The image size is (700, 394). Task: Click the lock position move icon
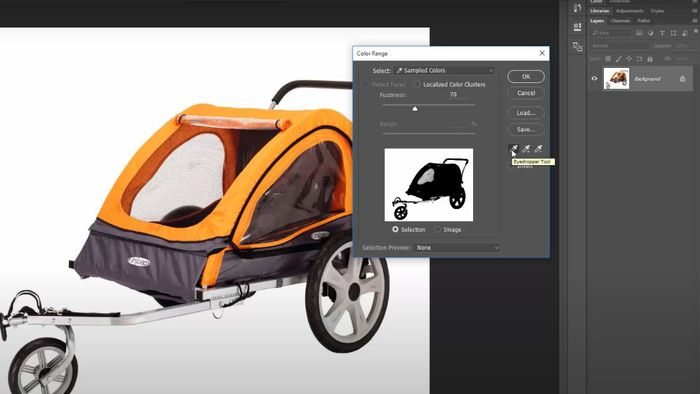(x=629, y=59)
